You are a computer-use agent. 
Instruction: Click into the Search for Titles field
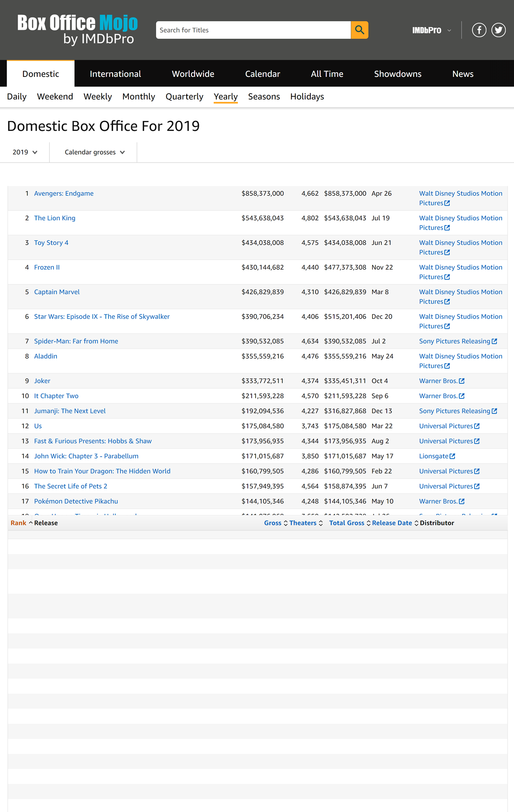(254, 30)
